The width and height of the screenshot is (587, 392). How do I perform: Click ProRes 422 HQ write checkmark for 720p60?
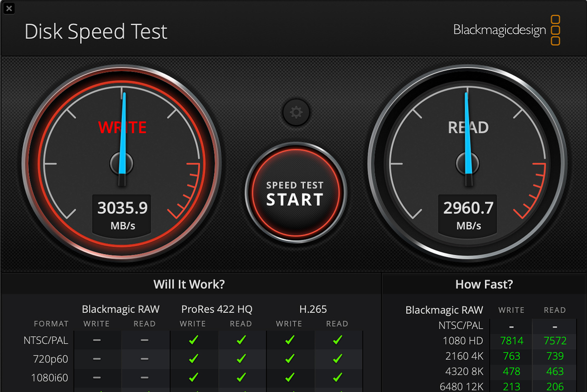193,359
